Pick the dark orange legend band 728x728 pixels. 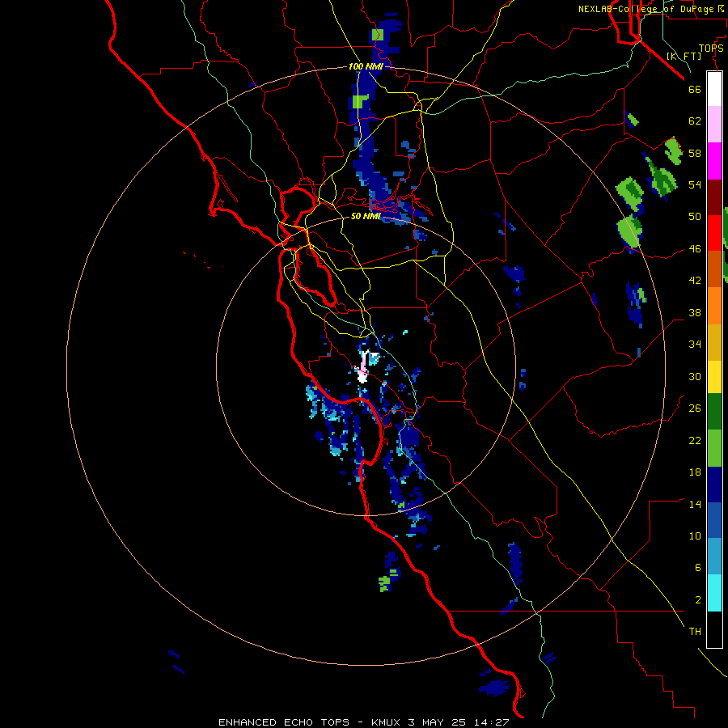point(714,269)
